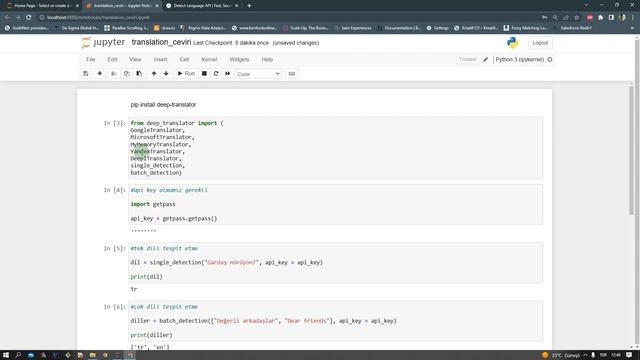
Task: Switch to the Home Page browser tab
Action: [x=42, y=6]
